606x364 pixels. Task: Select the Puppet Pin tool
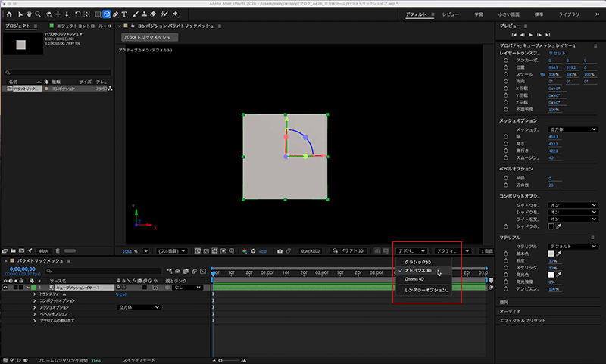coord(174,14)
